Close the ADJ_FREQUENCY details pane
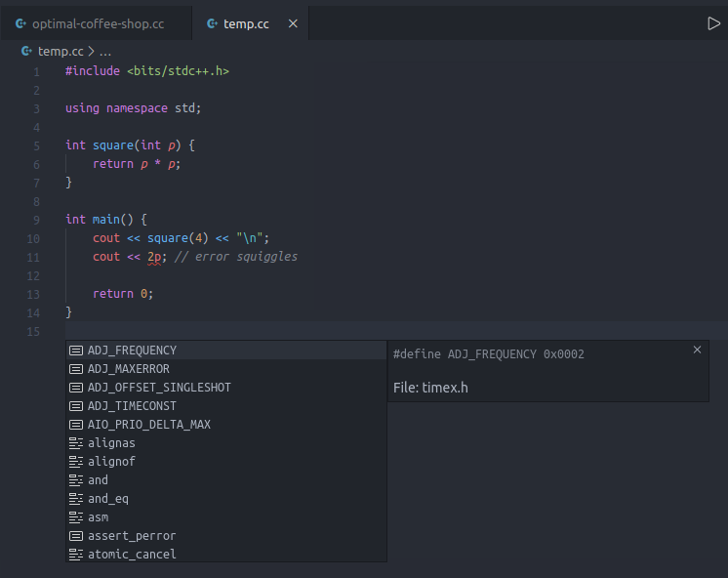The height and width of the screenshot is (578, 728). point(697,350)
